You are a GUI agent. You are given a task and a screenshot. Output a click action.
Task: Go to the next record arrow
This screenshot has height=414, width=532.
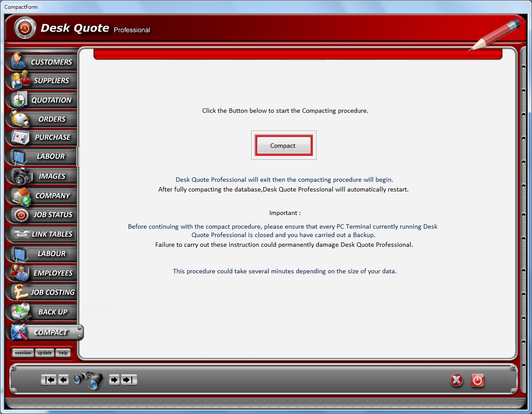point(115,380)
